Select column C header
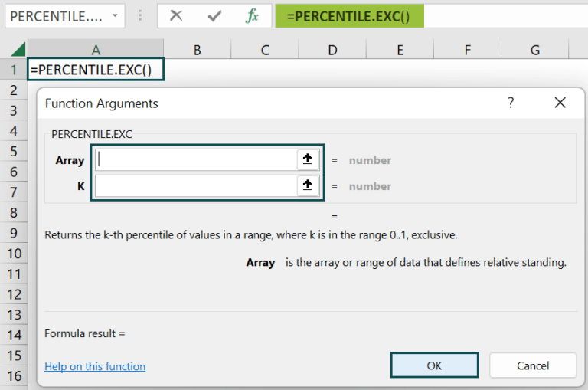588x390 pixels. click(265, 49)
